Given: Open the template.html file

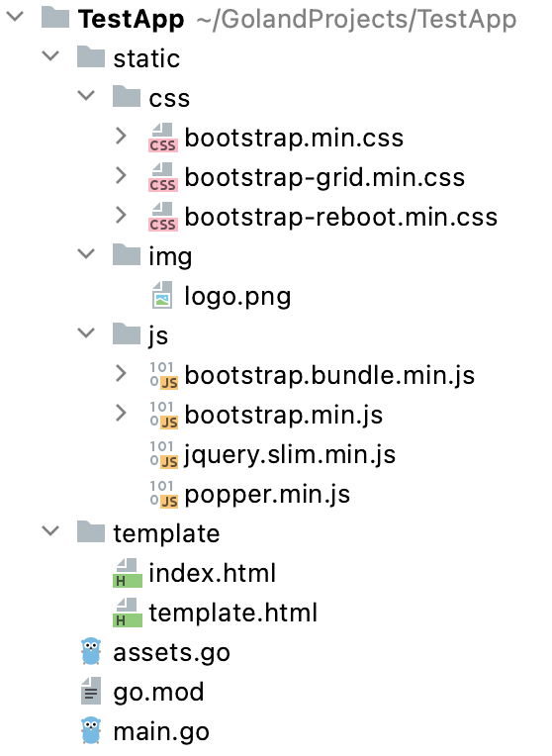Looking at the screenshot, I should [232, 614].
